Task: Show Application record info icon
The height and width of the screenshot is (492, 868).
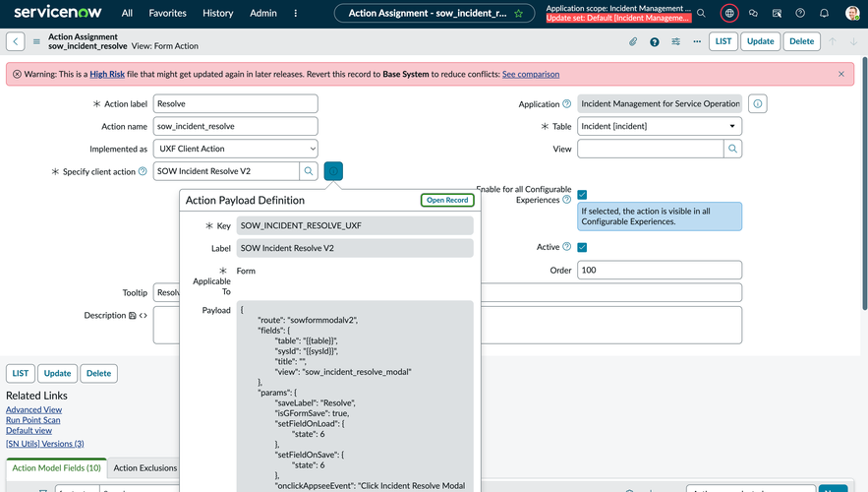Action: [x=758, y=103]
